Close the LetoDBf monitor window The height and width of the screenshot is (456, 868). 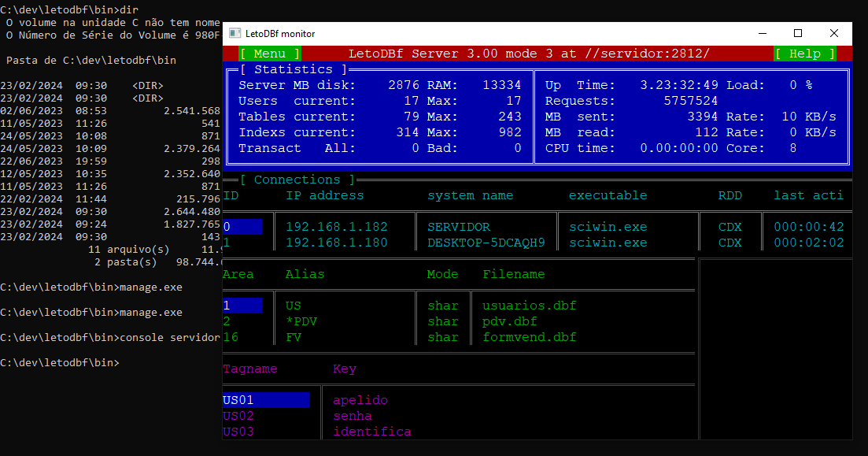click(x=834, y=33)
